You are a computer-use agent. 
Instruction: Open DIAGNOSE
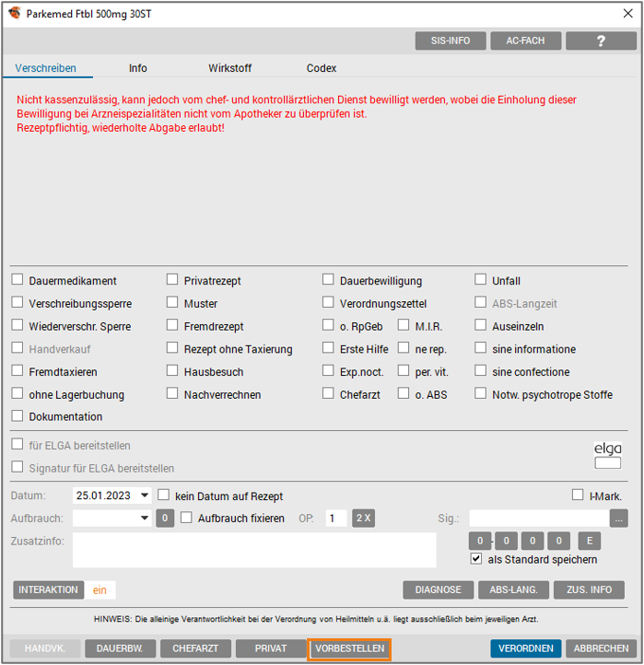[x=439, y=589]
